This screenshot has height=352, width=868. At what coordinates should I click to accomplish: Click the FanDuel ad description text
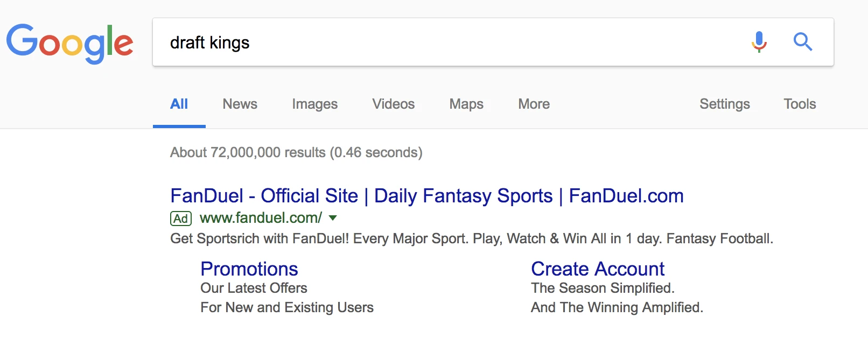[x=472, y=238]
